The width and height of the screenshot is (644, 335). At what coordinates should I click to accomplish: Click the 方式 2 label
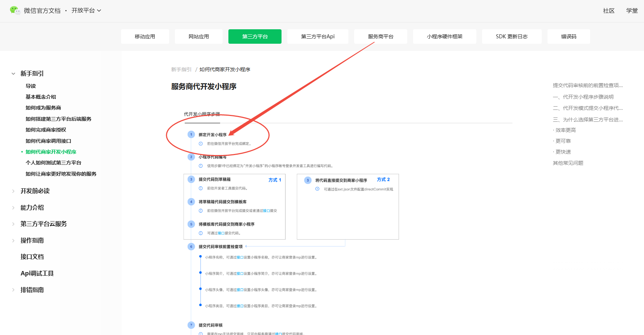(383, 180)
